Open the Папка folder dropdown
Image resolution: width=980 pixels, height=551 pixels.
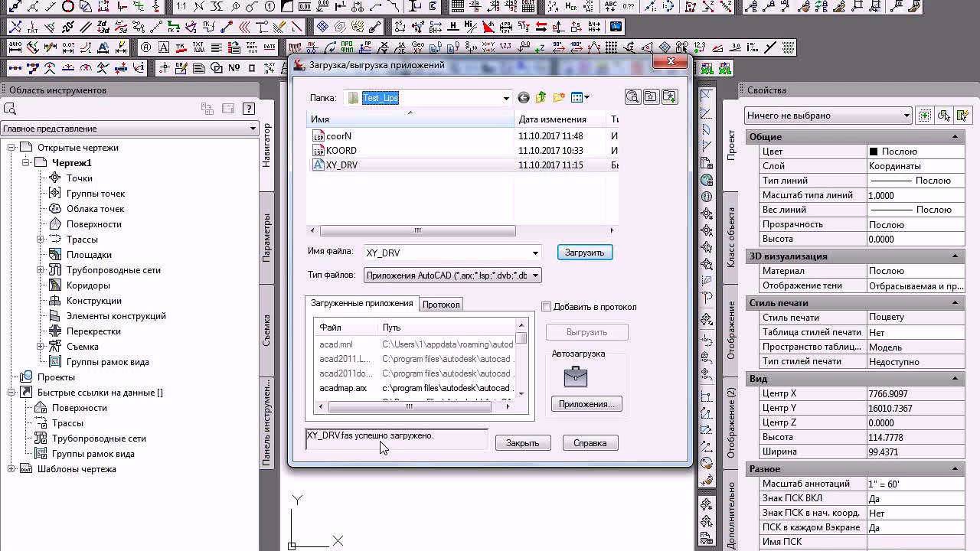506,98
